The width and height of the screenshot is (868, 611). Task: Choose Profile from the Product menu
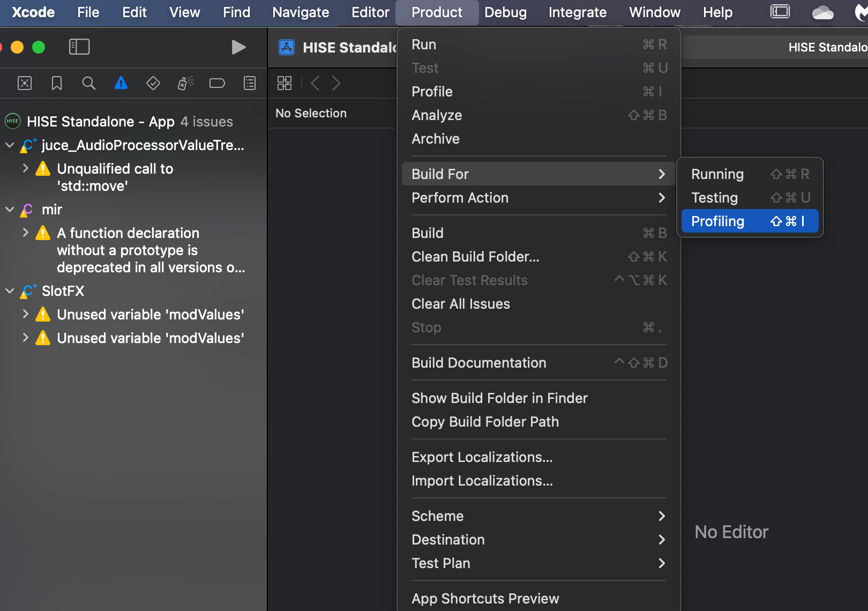click(539, 92)
